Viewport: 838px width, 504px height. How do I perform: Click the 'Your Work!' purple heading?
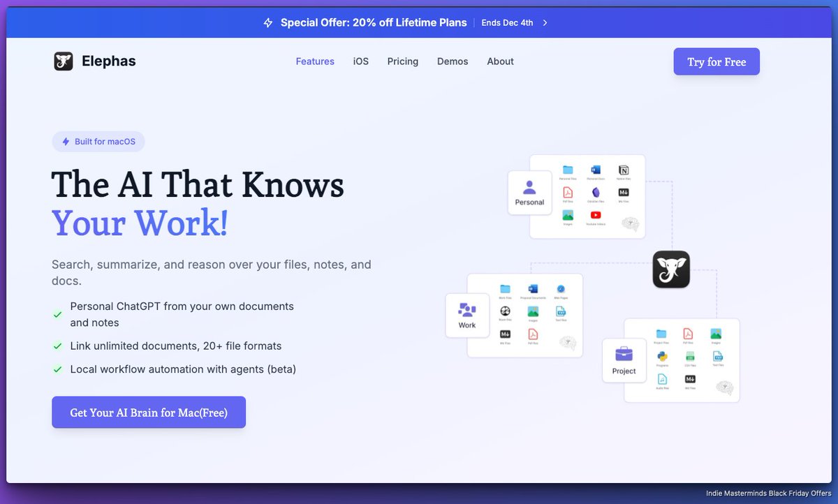(x=140, y=223)
